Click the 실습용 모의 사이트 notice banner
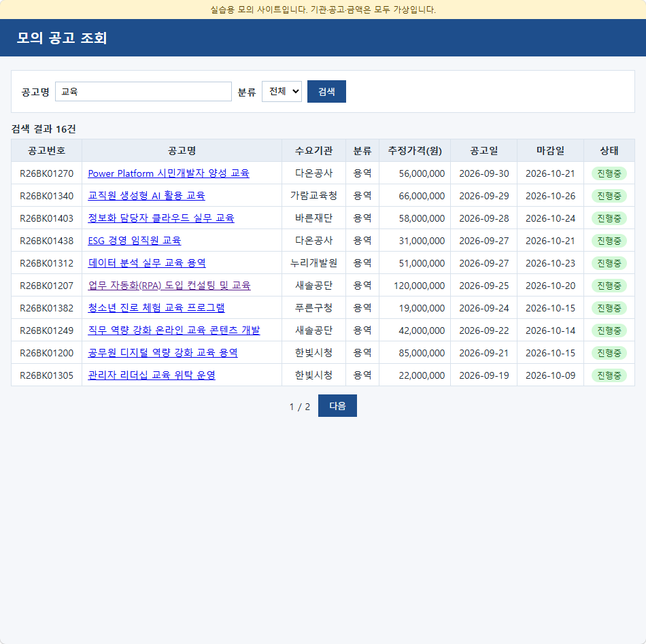Image resolution: width=646 pixels, height=644 pixels. tap(323, 10)
